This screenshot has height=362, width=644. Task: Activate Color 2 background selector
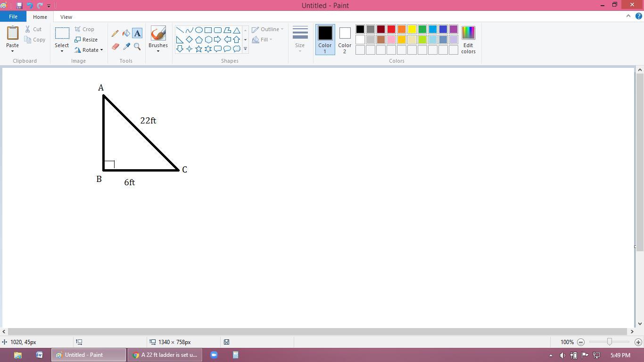click(x=345, y=40)
